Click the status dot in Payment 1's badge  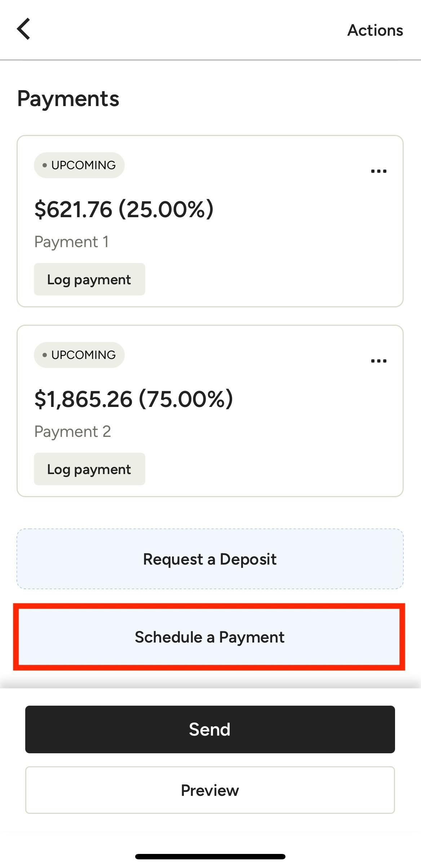(x=45, y=165)
